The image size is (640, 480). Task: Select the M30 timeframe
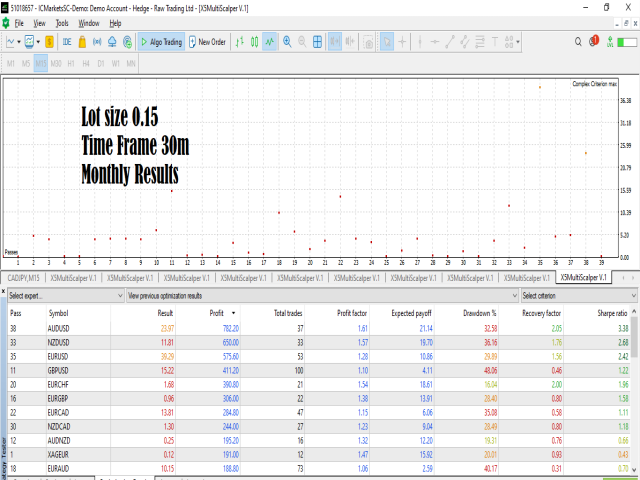click(x=56, y=63)
